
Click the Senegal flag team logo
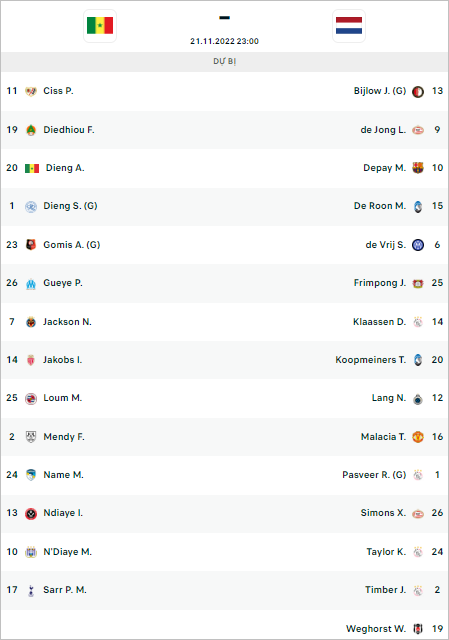[100, 26]
